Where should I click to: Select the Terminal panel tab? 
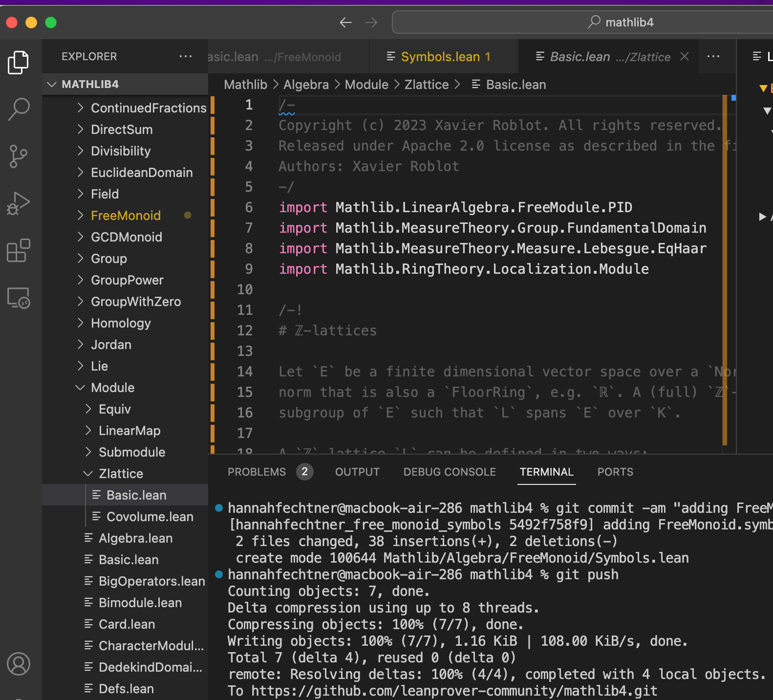[546, 472]
